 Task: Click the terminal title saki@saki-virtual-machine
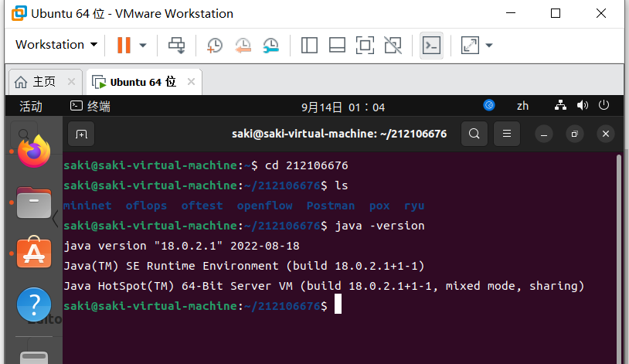point(339,134)
